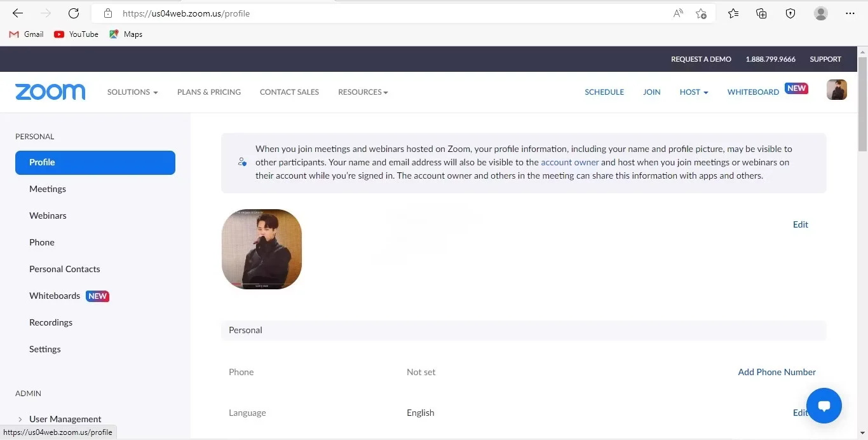Image resolution: width=868 pixels, height=440 pixels.
Task: Open the Gmail bookmark
Action: 27,34
